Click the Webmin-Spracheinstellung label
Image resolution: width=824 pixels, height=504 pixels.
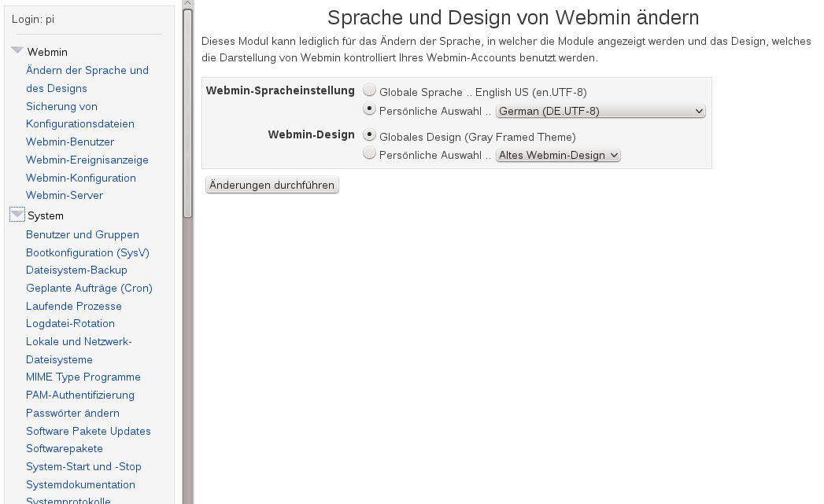(x=280, y=90)
